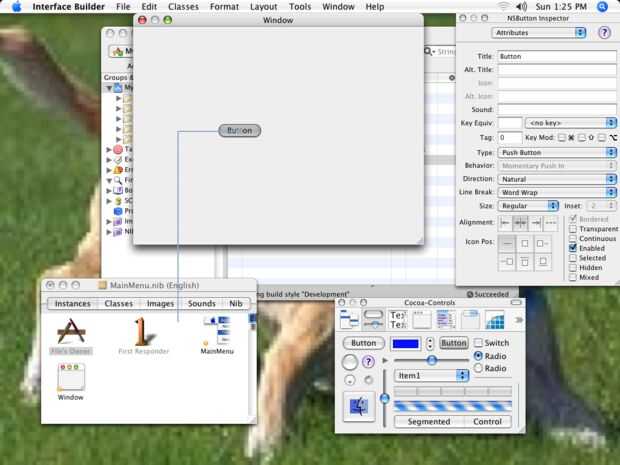Select the rounded Button widget in the palette
620x465 pixels.
click(x=364, y=342)
